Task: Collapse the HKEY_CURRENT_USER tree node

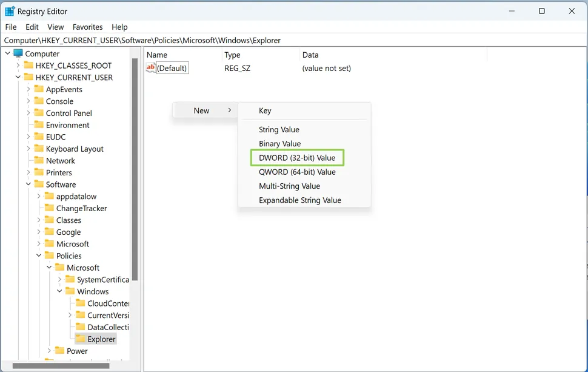Action: pyautogui.click(x=18, y=77)
